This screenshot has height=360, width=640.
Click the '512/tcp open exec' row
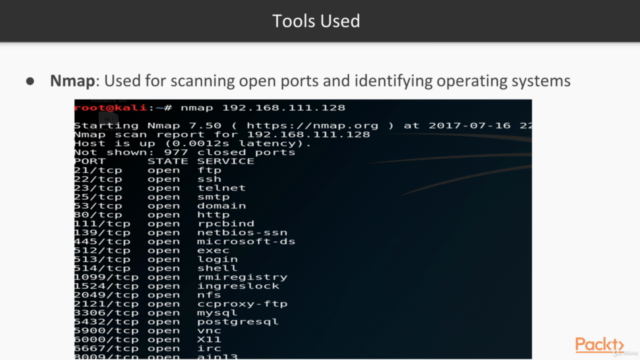pos(152,251)
